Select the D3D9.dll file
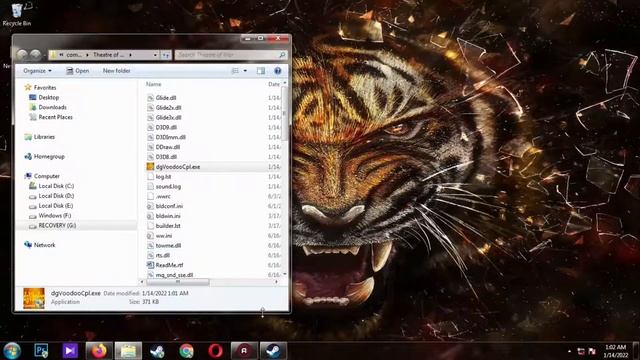The width and height of the screenshot is (640, 360). coord(166,127)
